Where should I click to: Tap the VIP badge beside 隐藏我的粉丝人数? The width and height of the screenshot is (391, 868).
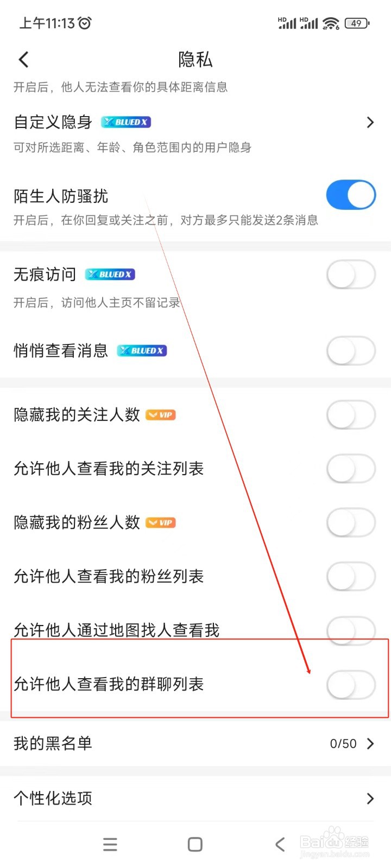[x=161, y=522]
